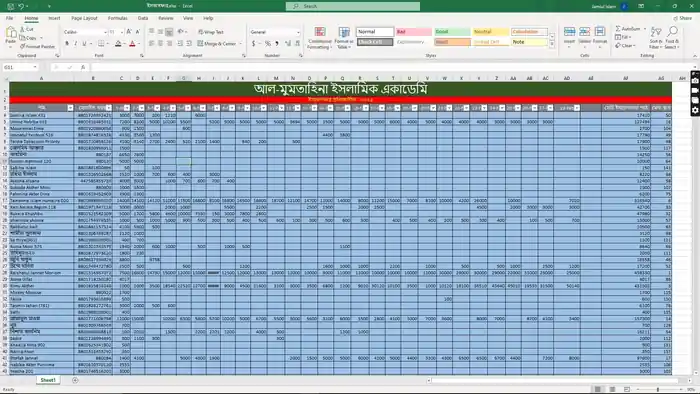Image resolution: width=700 pixels, height=394 pixels.
Task: Open the File tab
Action: coord(9,18)
